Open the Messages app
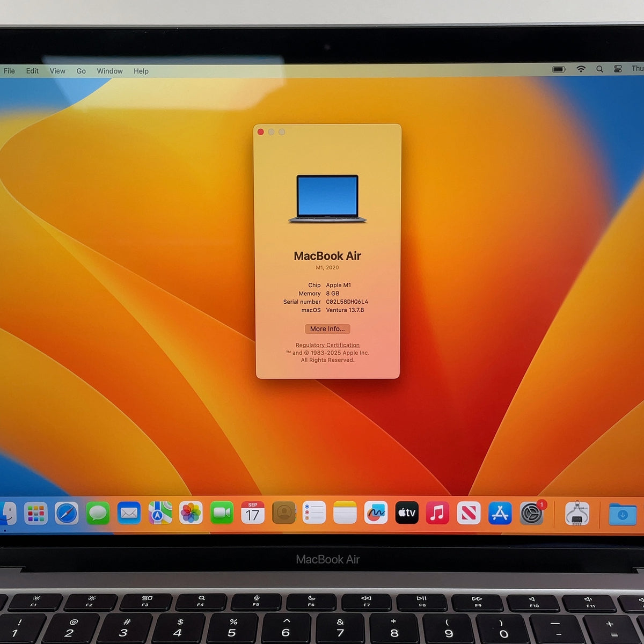 (98, 514)
